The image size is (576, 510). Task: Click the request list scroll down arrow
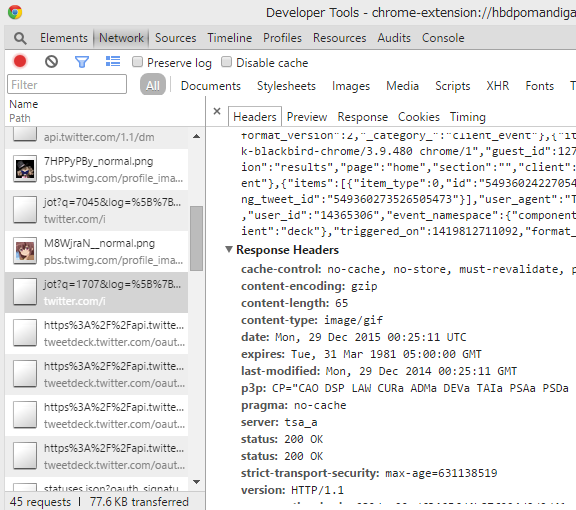pos(197,482)
